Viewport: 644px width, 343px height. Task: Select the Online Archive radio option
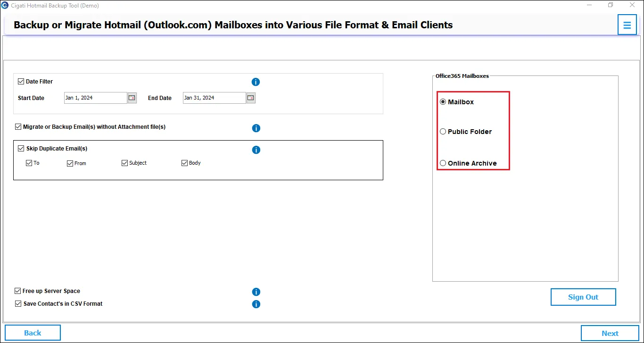click(443, 163)
